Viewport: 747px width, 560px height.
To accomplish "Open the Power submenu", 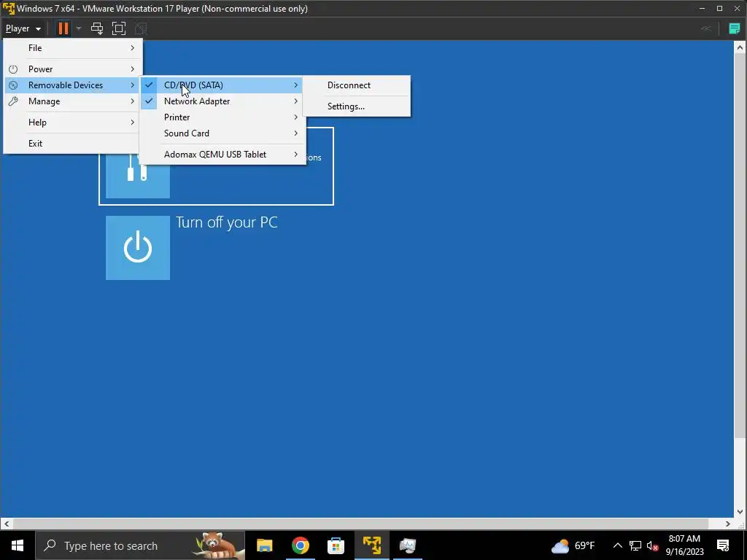I will coord(73,69).
